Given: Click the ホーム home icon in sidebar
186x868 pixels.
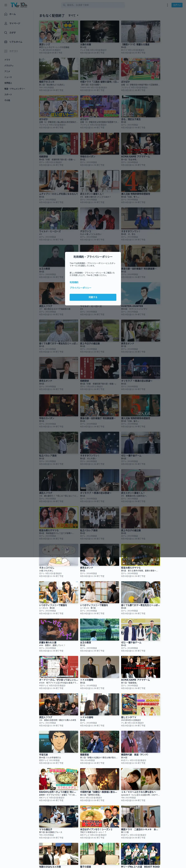Looking at the screenshot, I should [6, 14].
